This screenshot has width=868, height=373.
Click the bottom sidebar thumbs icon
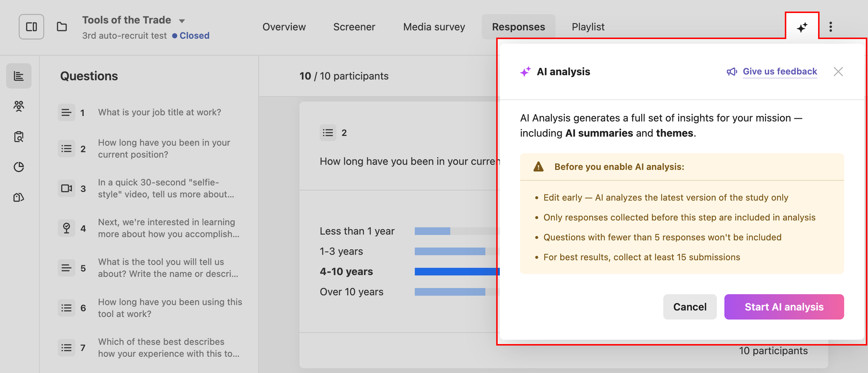point(19,197)
